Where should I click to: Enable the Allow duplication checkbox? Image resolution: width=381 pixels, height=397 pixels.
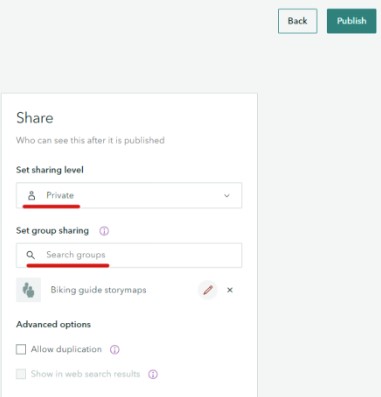pos(21,349)
